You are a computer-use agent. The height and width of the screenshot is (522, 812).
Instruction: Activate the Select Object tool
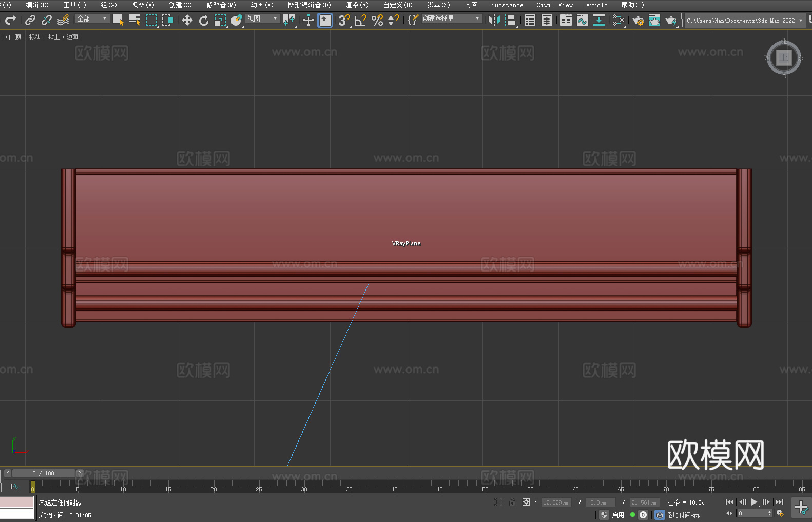click(x=118, y=20)
